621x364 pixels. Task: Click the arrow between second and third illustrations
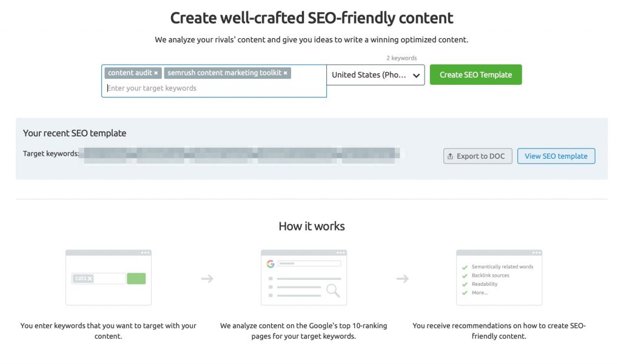pyautogui.click(x=403, y=278)
